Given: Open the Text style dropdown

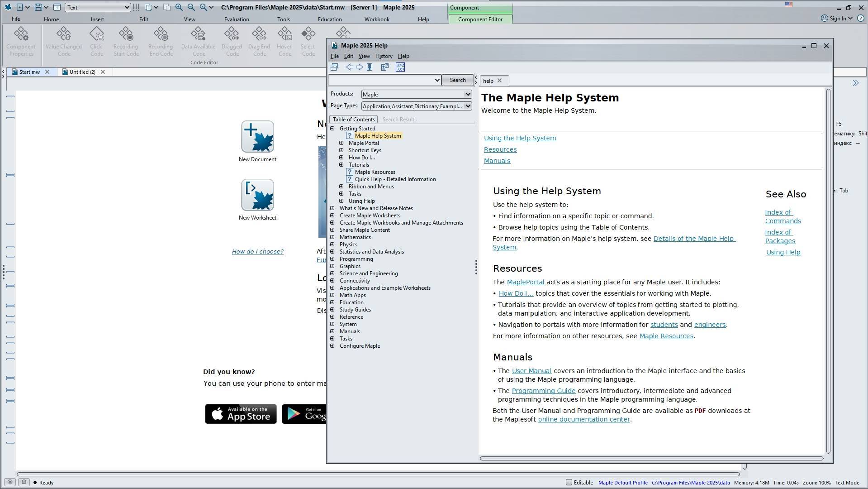Looking at the screenshot, I should click(98, 7).
